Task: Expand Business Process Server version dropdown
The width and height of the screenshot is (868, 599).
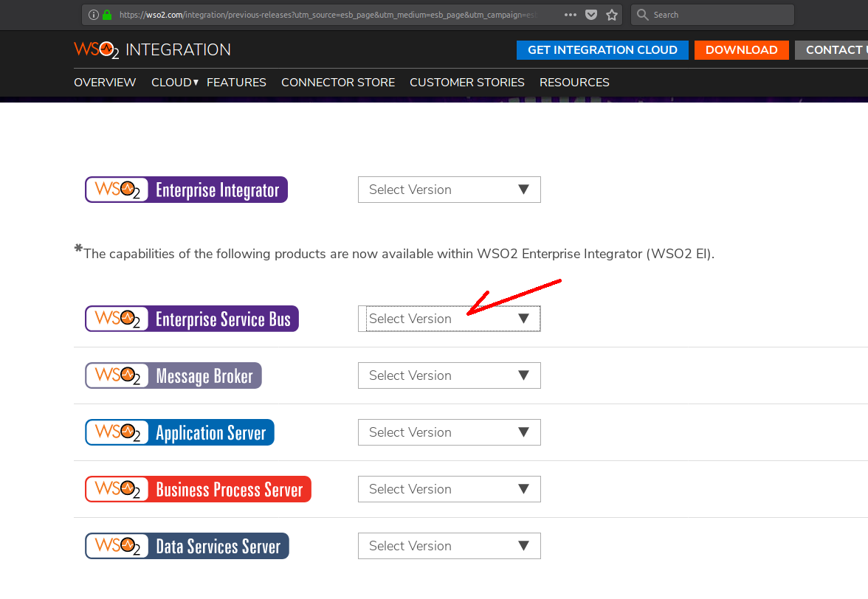Action: click(449, 489)
